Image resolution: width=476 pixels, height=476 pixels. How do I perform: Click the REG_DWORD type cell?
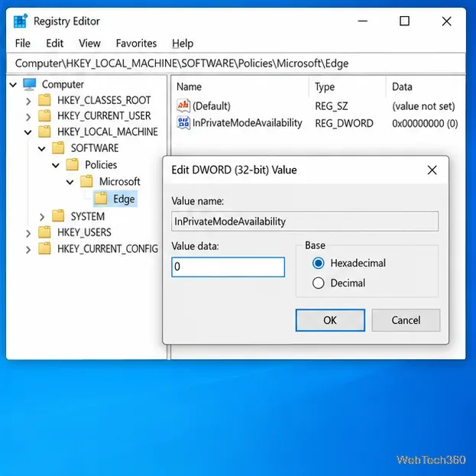(x=344, y=123)
